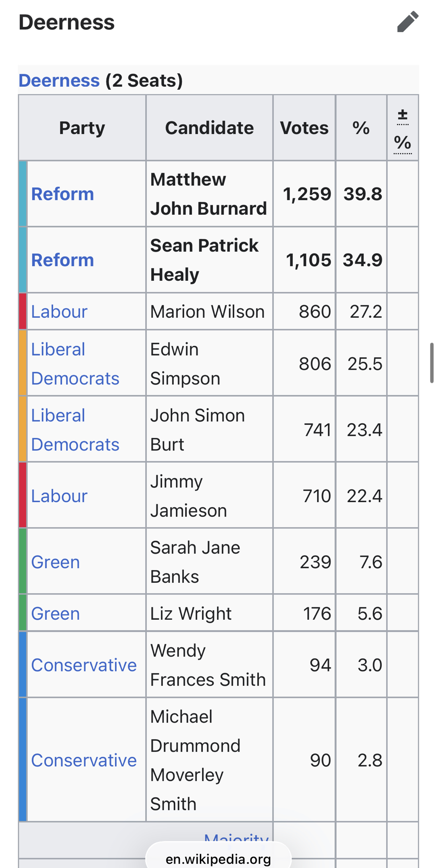Tap the ± % column header abbreviation
The height and width of the screenshot is (868, 437).
(x=403, y=129)
